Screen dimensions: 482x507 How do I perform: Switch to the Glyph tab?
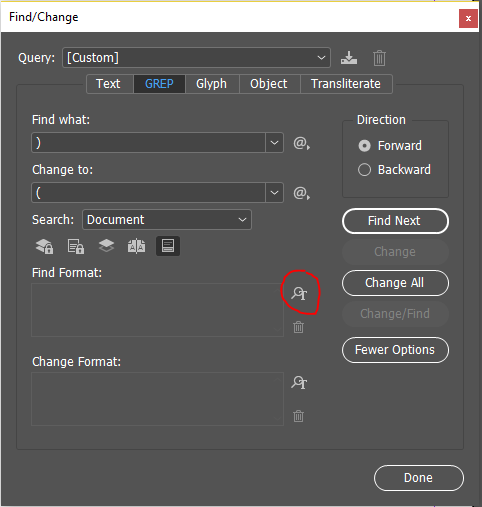[x=211, y=84]
